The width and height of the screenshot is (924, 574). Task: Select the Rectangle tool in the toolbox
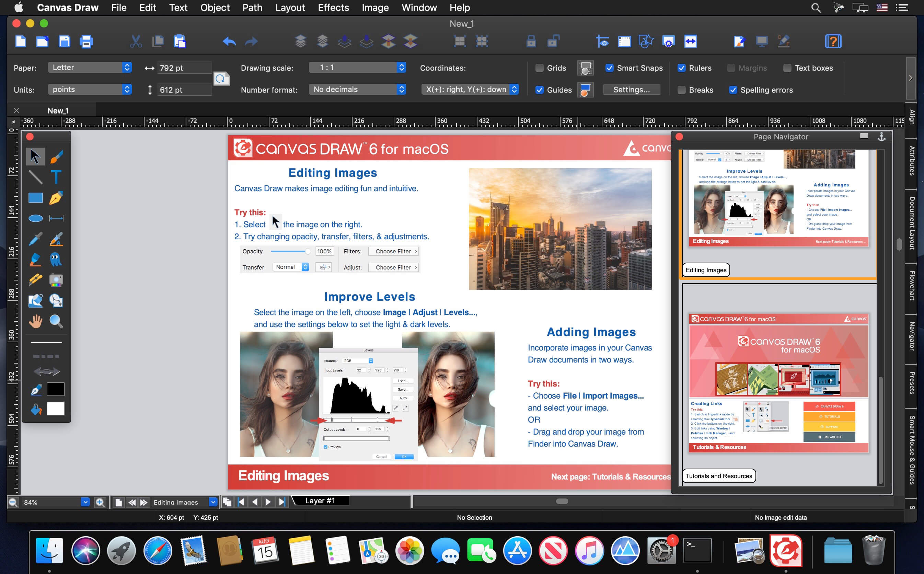35,198
